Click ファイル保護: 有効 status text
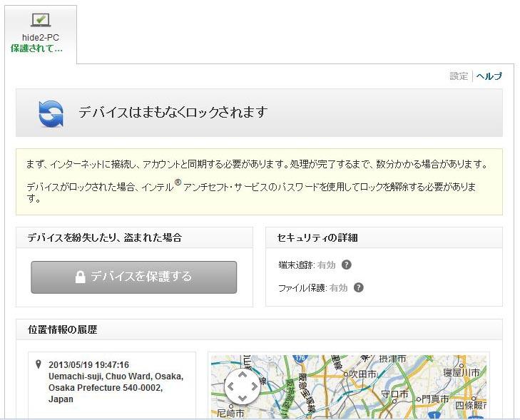The height and width of the screenshot is (420, 520). [x=312, y=287]
